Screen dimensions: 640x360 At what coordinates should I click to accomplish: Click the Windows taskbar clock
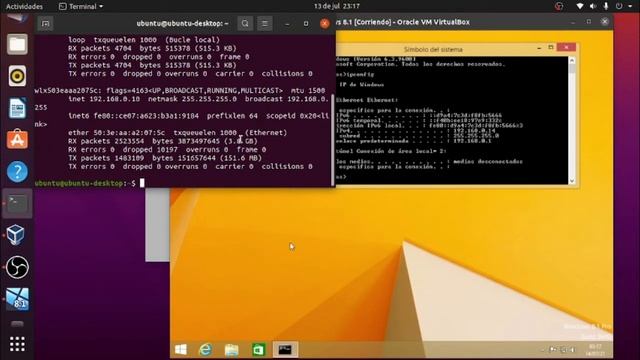pos(595,350)
